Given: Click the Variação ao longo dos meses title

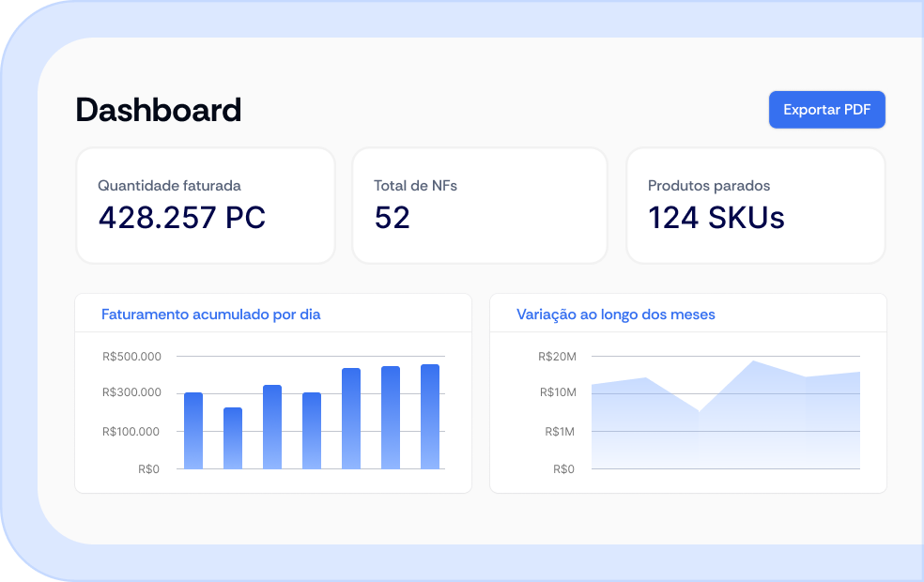Looking at the screenshot, I should pos(616,314).
